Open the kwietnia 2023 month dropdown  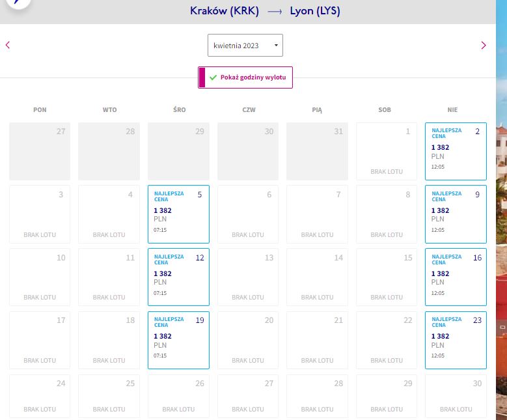(245, 46)
